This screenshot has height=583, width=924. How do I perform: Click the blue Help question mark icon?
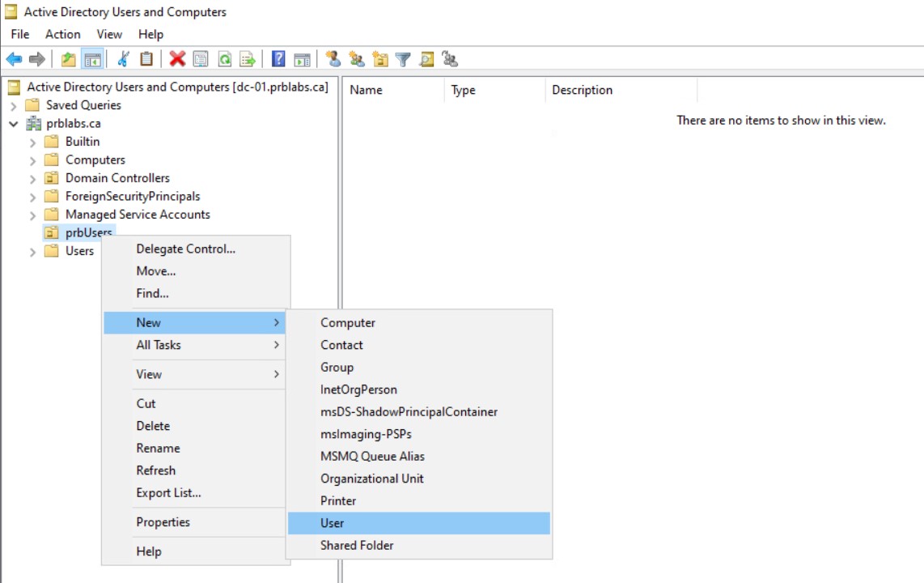pyautogui.click(x=278, y=59)
